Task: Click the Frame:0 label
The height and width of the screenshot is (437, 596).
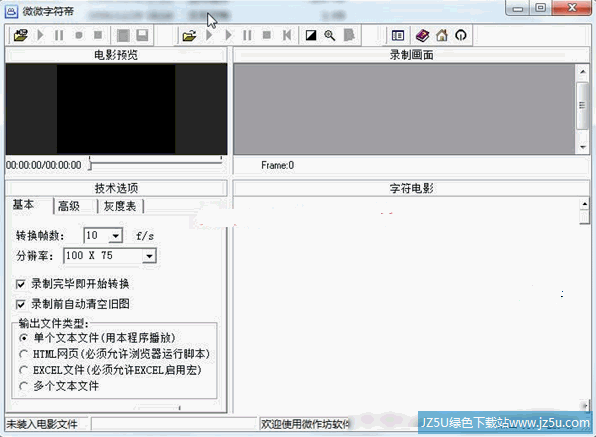Action: pos(277,165)
